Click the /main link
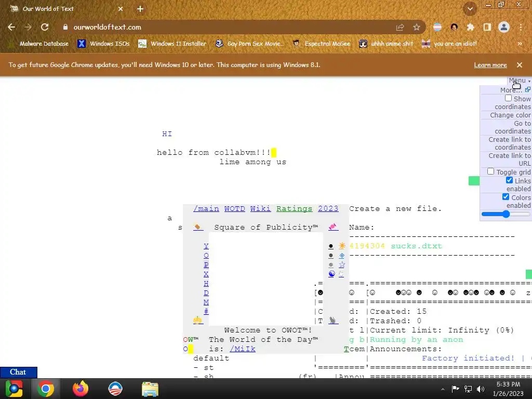Screen dimensions: 532x399 click(206, 209)
